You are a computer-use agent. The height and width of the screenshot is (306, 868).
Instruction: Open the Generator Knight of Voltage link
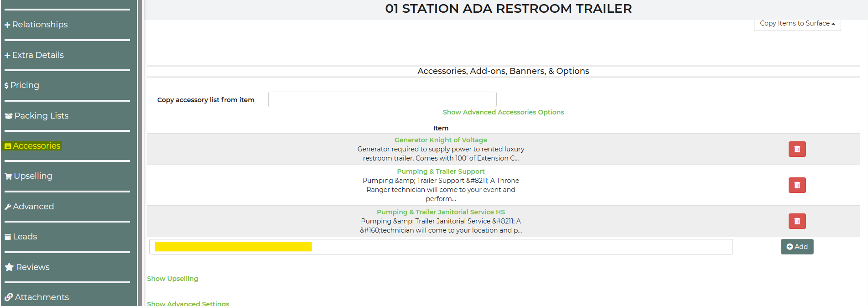(441, 140)
